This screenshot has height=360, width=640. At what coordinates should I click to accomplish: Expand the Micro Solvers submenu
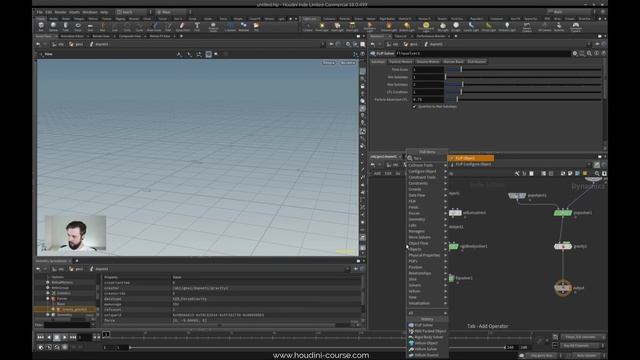click(x=427, y=237)
